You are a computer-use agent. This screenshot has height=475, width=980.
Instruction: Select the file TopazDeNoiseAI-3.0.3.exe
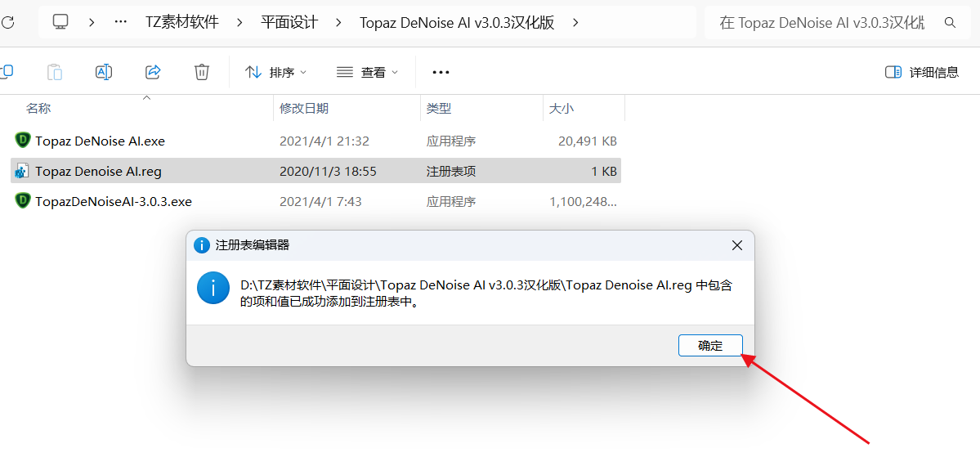pos(316,201)
